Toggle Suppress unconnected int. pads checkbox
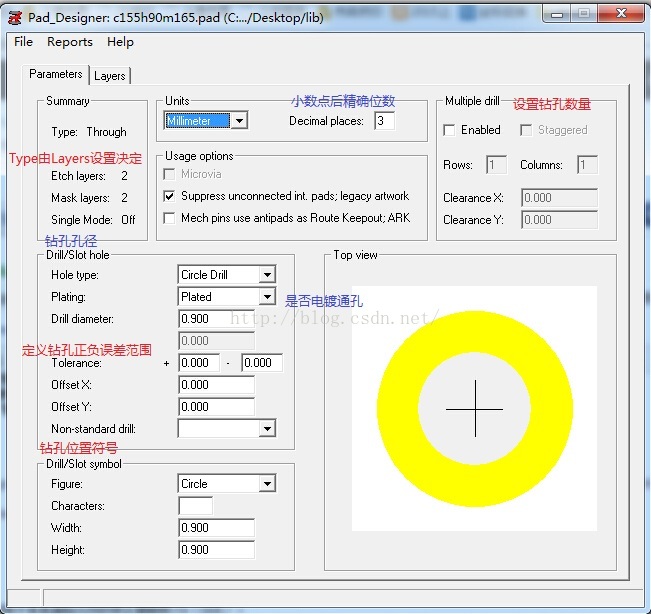Viewport: 651px width, 614px height. click(x=170, y=196)
